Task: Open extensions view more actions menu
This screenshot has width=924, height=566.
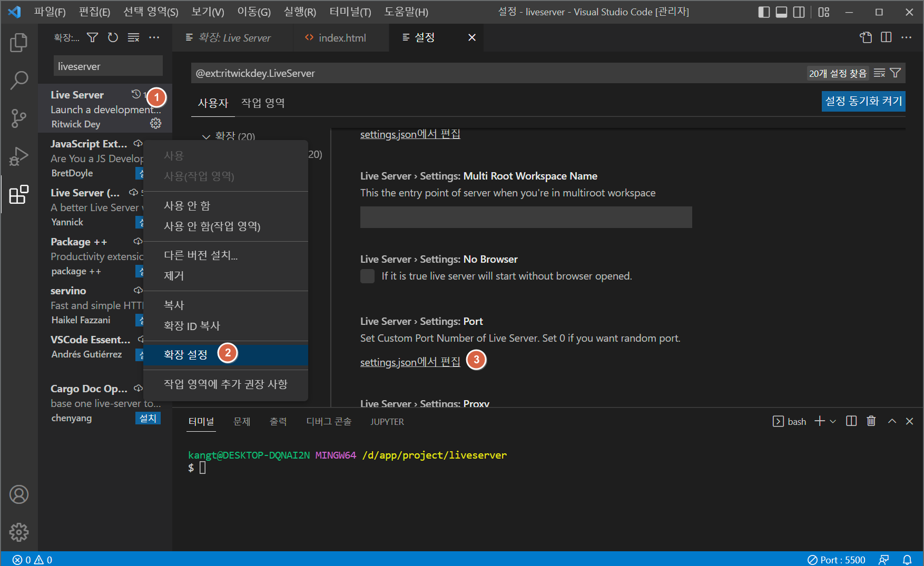Action: click(154, 37)
